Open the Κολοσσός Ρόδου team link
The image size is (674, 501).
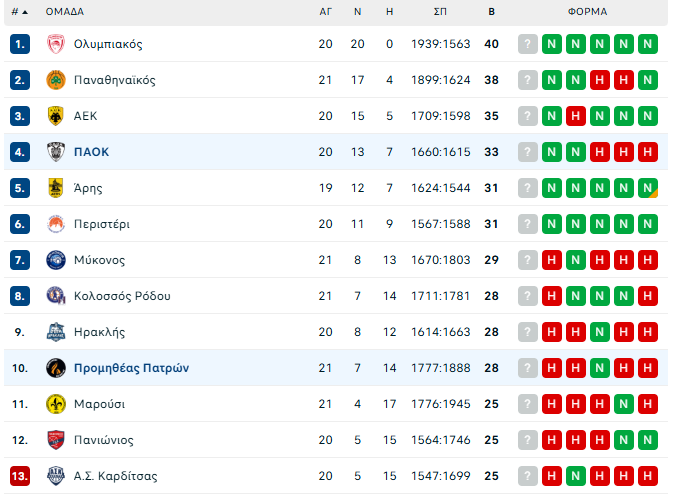[x=122, y=296]
